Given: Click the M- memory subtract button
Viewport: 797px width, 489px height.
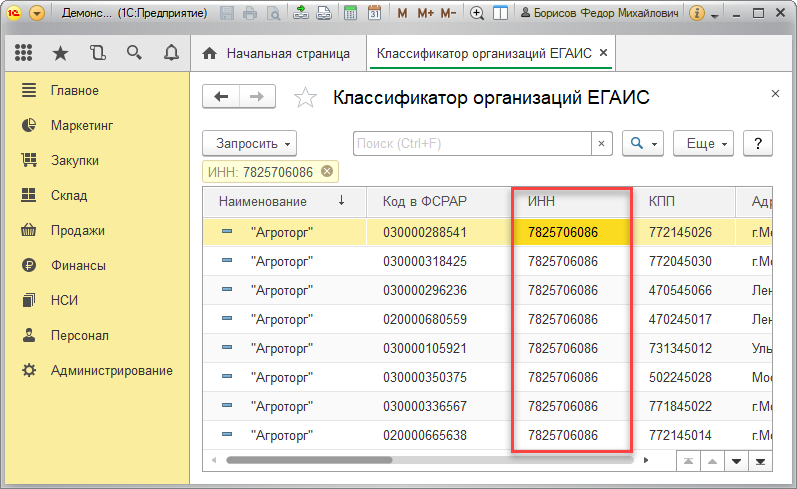Looking at the screenshot, I should click(448, 14).
